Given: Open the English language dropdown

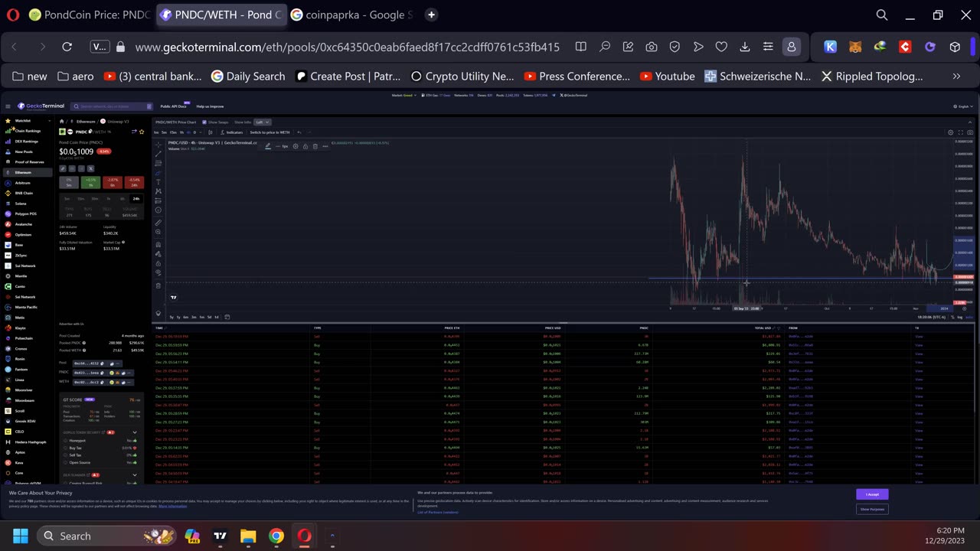Looking at the screenshot, I should point(964,106).
